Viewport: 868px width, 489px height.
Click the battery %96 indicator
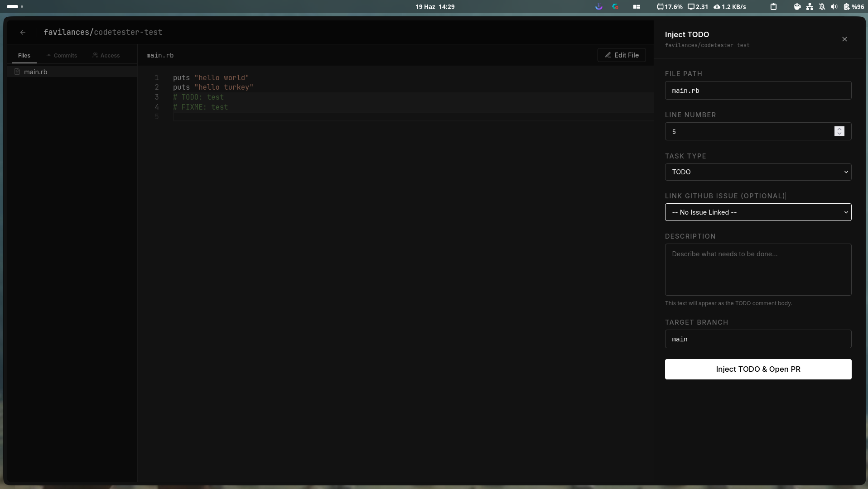coord(854,7)
